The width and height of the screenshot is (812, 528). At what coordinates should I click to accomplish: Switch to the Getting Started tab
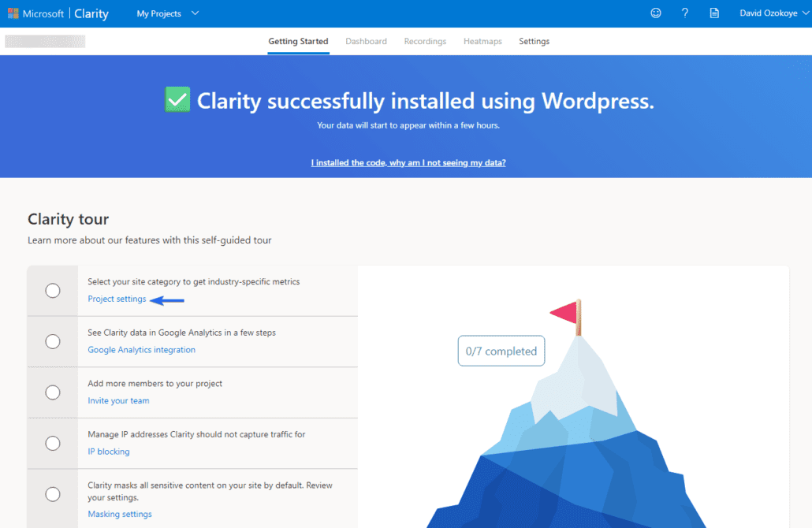298,42
